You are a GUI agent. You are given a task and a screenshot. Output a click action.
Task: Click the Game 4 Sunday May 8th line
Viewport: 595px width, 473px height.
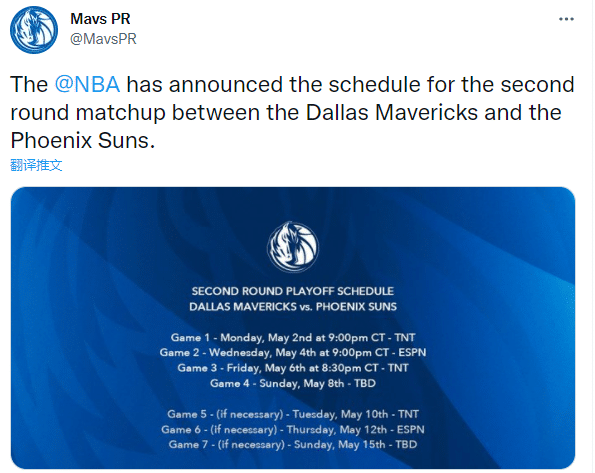pyautogui.click(x=293, y=383)
